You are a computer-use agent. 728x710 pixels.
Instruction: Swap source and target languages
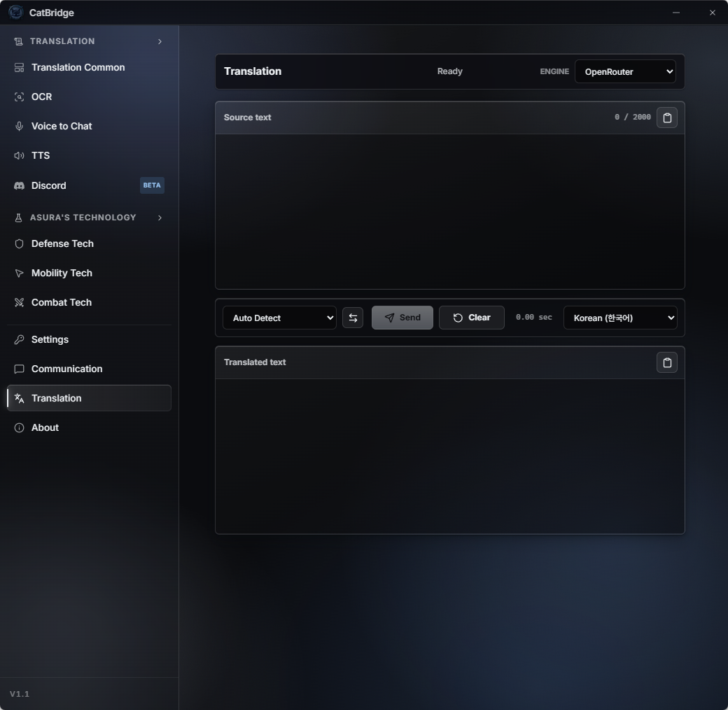(353, 318)
